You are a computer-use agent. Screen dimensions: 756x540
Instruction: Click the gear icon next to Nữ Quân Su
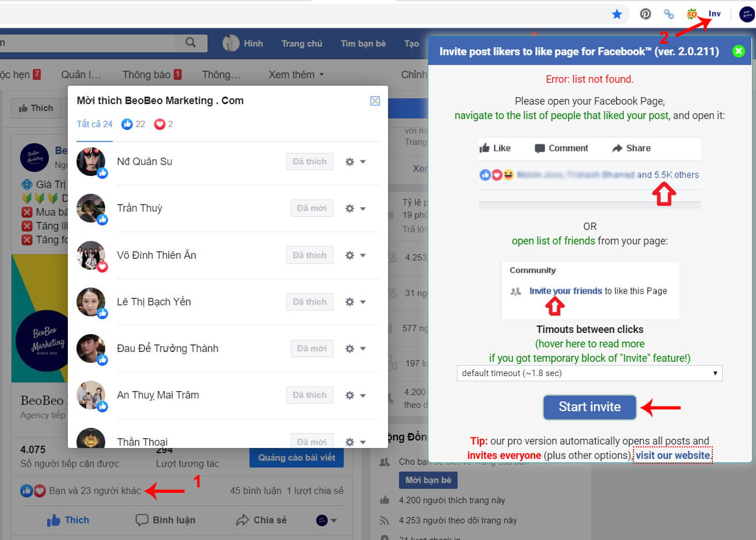coord(350,162)
